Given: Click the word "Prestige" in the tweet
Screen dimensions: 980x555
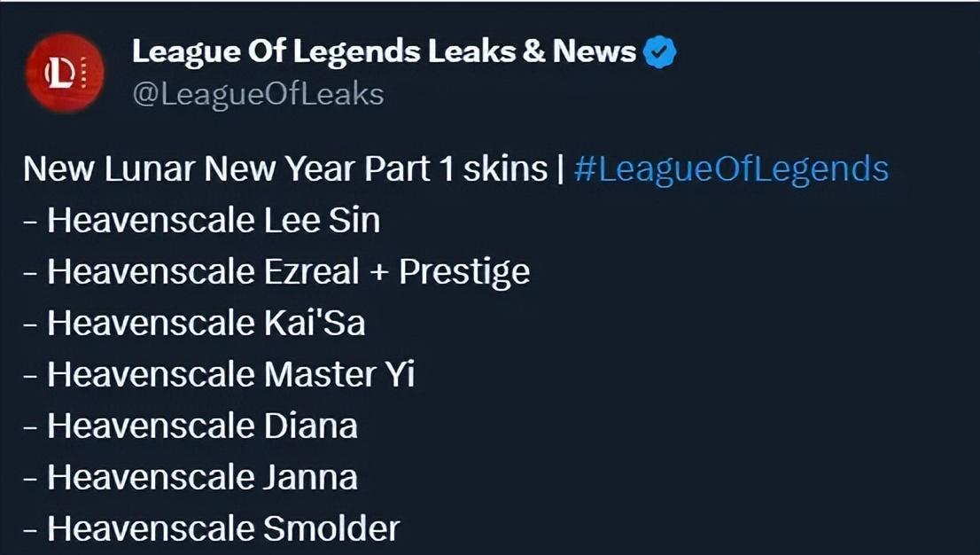Looking at the screenshot, I should tap(464, 271).
